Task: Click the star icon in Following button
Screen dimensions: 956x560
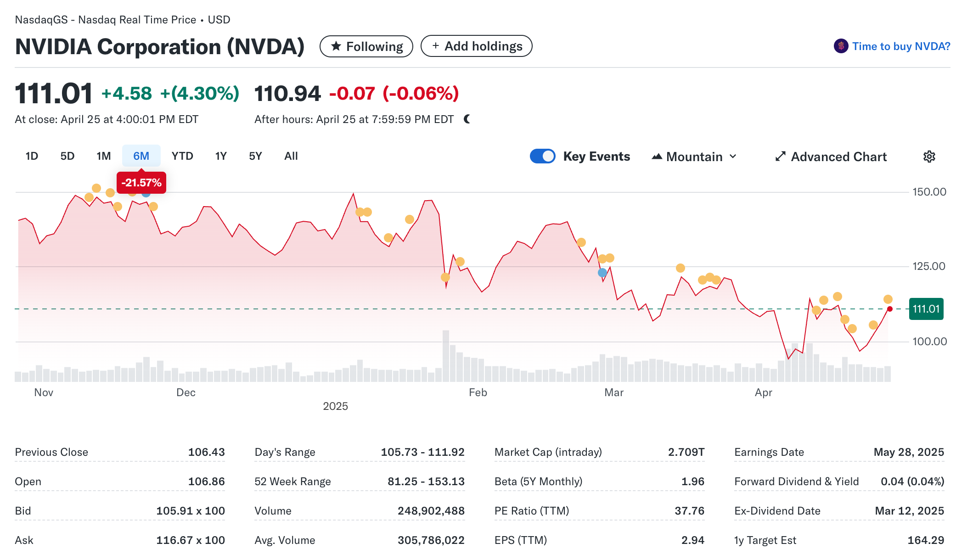Action: tap(336, 46)
